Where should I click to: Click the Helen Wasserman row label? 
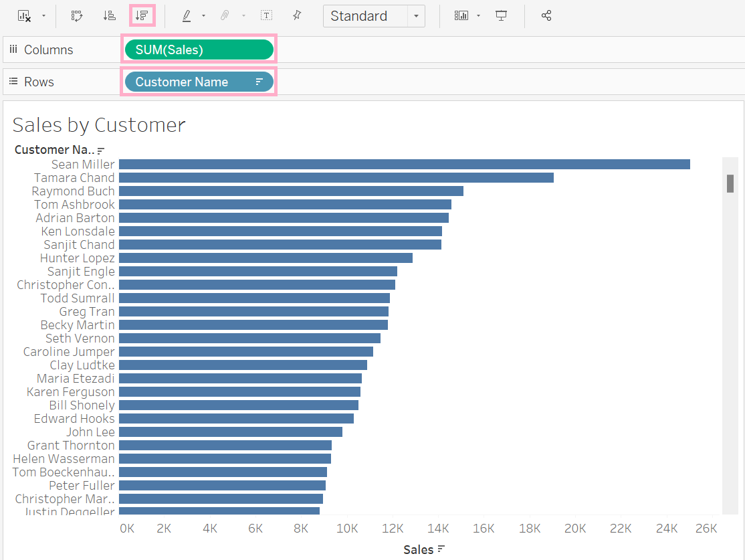(64, 459)
